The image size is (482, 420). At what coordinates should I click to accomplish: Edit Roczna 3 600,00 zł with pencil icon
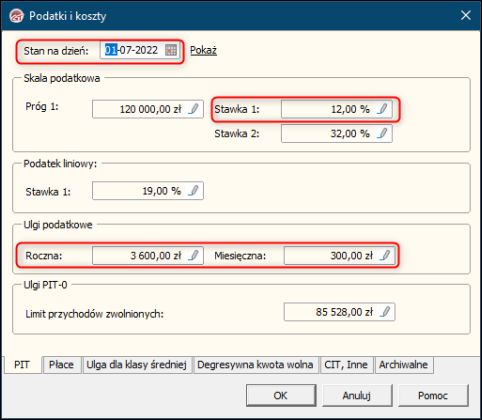click(x=193, y=255)
